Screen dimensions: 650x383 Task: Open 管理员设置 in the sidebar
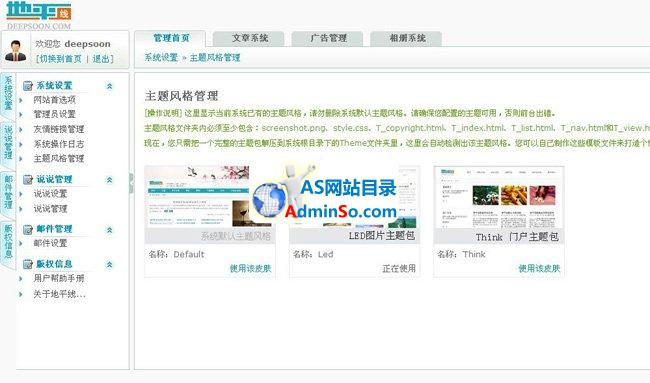[55, 114]
